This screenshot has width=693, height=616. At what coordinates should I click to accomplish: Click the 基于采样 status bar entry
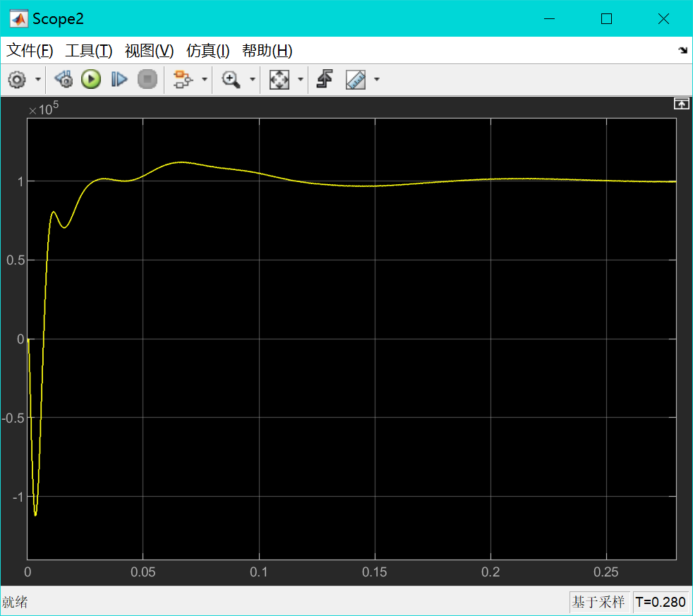(x=598, y=602)
